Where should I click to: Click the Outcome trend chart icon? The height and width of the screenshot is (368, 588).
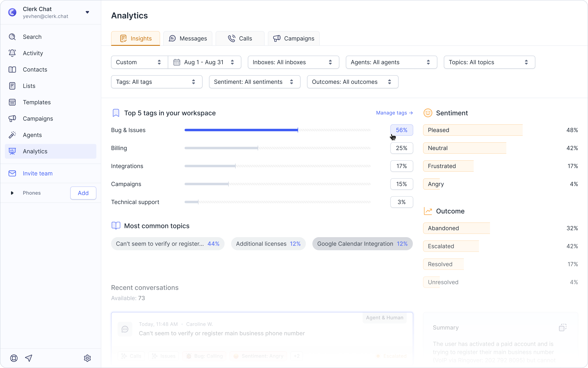pos(428,211)
